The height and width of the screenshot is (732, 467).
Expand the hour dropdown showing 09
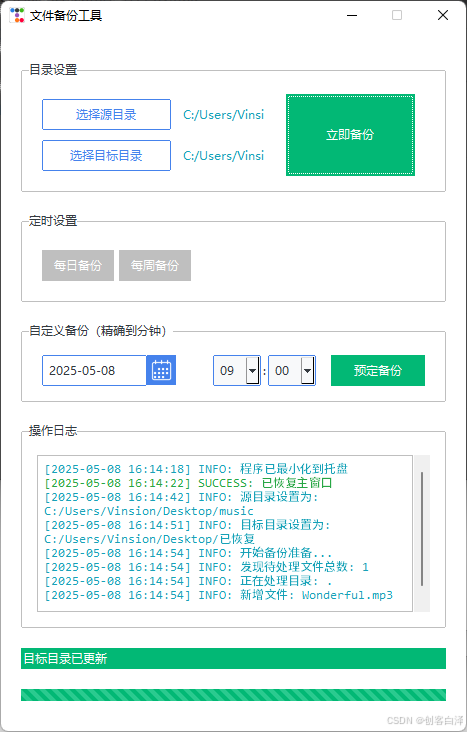(x=253, y=371)
